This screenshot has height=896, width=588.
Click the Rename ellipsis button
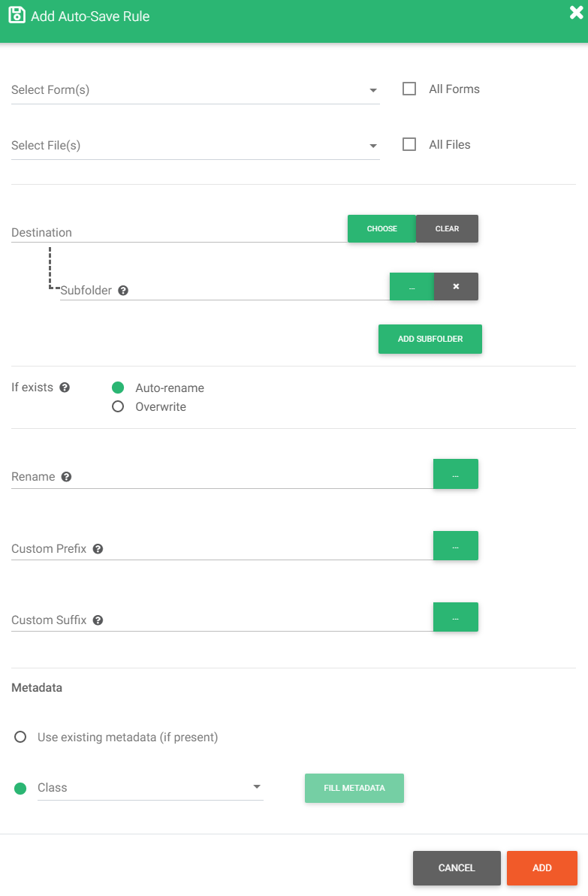tap(455, 474)
